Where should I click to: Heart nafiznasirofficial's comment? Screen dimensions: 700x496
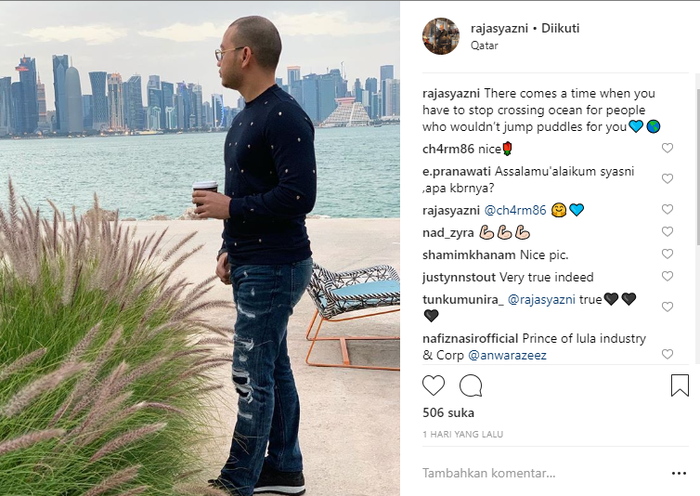click(x=667, y=354)
